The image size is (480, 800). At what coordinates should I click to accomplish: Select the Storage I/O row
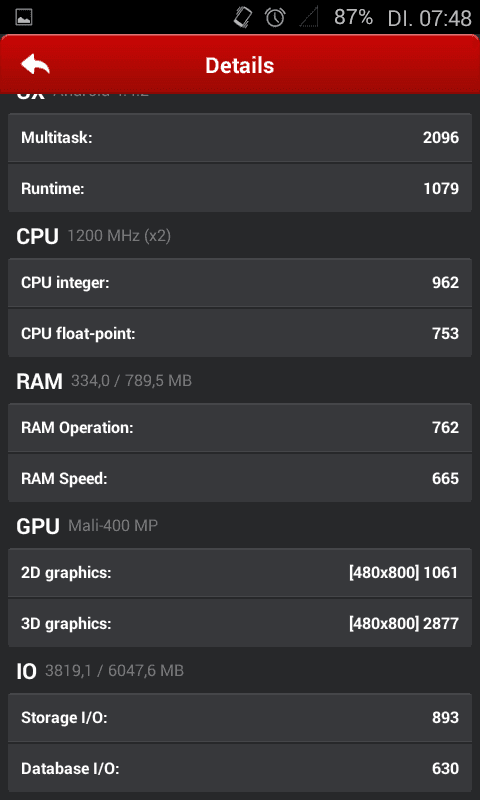pyautogui.click(x=240, y=717)
